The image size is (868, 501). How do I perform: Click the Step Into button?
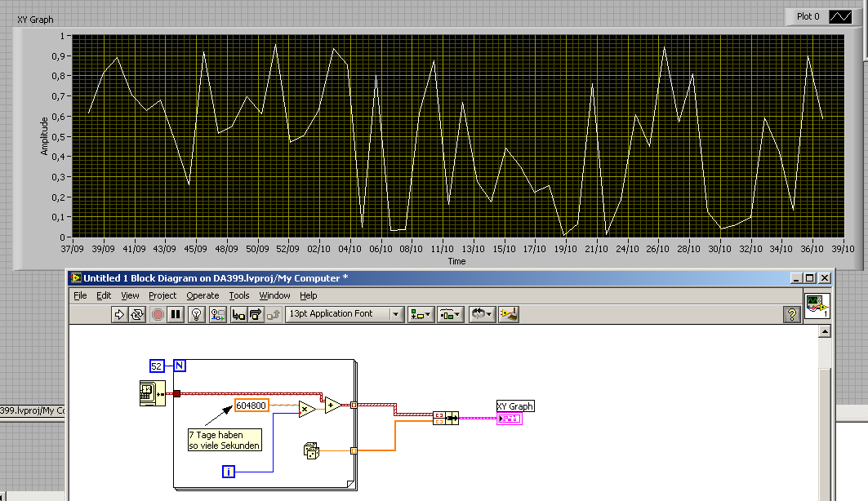click(239, 314)
